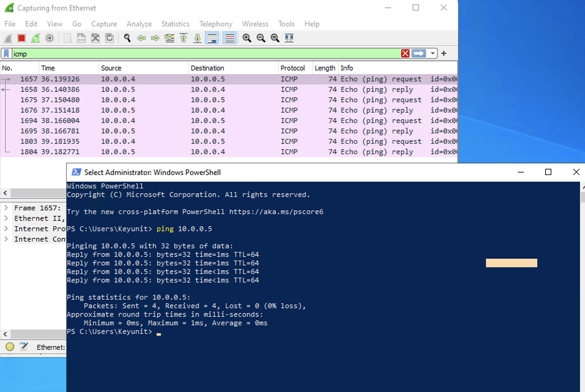Jump to the first packet
The width and height of the screenshot is (585, 392).
tap(183, 38)
